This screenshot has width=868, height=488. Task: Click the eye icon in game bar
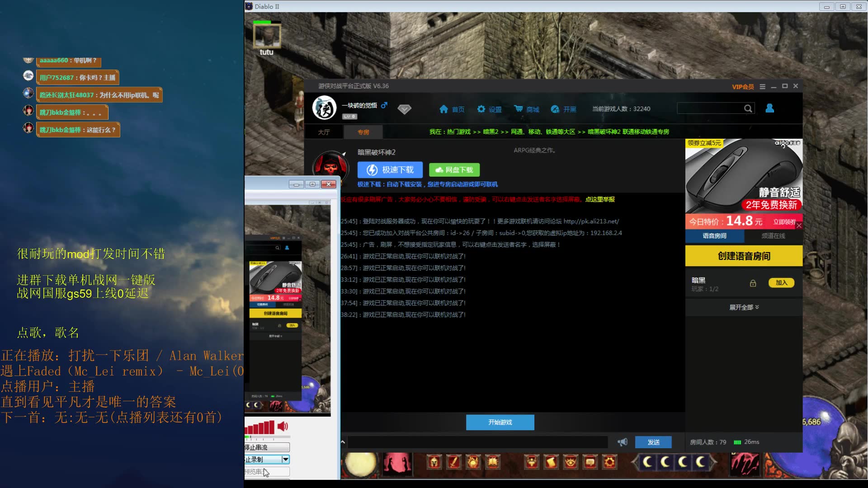click(571, 462)
